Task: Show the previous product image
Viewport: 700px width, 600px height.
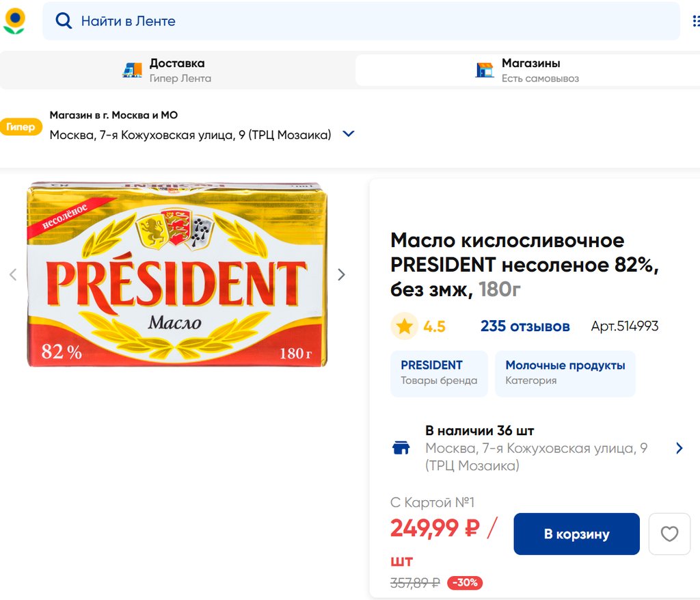Action: click(12, 275)
